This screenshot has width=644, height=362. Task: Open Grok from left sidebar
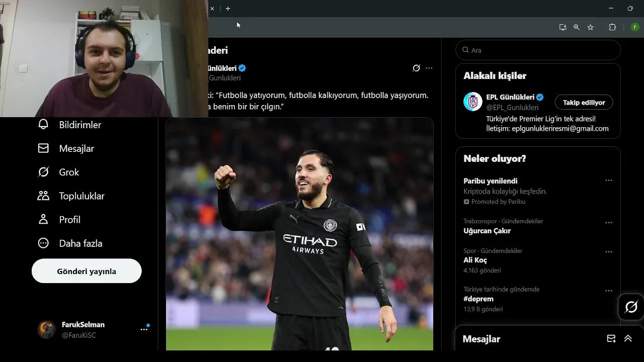[59, 172]
